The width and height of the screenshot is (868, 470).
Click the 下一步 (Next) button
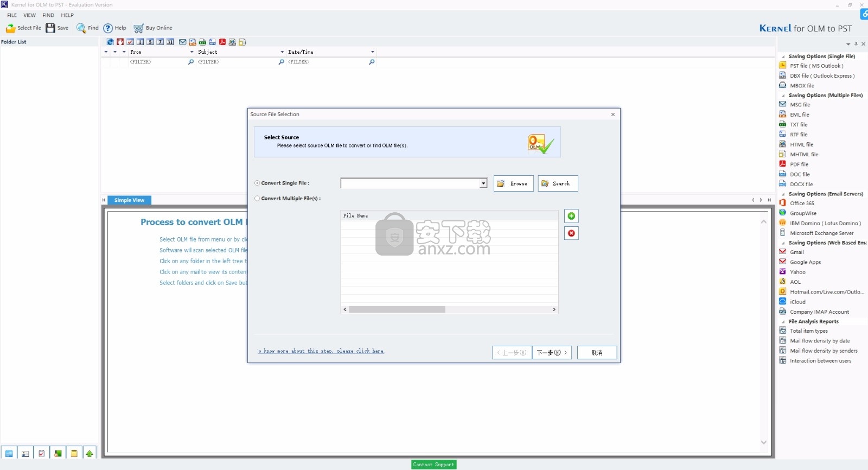pos(552,353)
